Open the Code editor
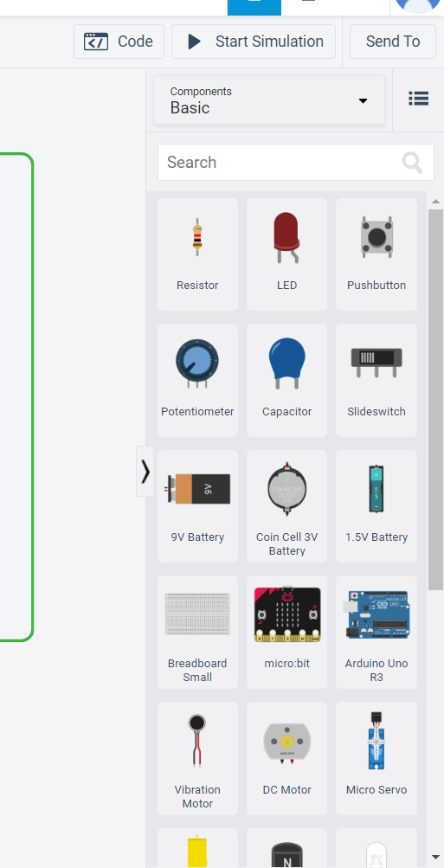This screenshot has width=444, height=868. tap(119, 42)
